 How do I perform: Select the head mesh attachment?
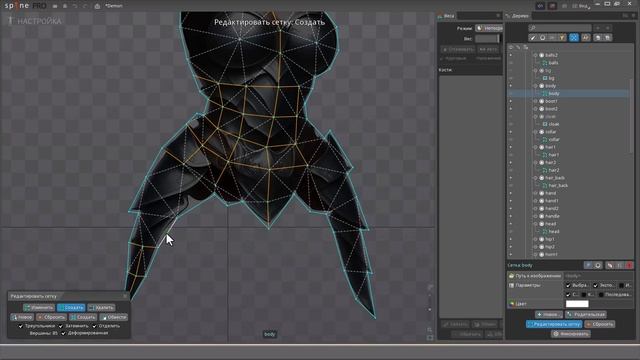[554, 231]
